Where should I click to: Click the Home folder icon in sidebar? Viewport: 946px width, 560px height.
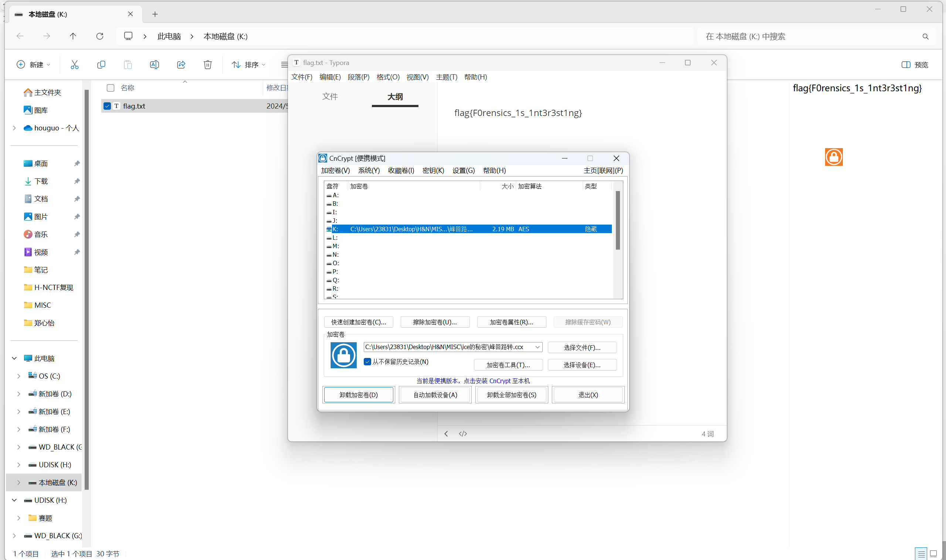click(x=28, y=92)
